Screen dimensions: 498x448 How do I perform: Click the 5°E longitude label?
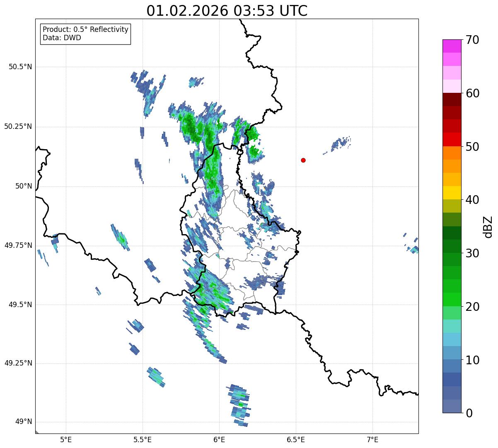click(66, 440)
